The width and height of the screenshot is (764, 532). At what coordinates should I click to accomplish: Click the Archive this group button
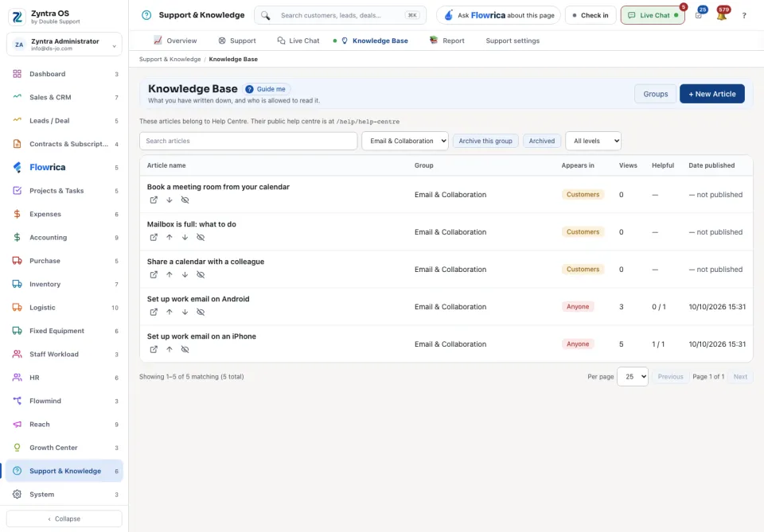coord(485,142)
